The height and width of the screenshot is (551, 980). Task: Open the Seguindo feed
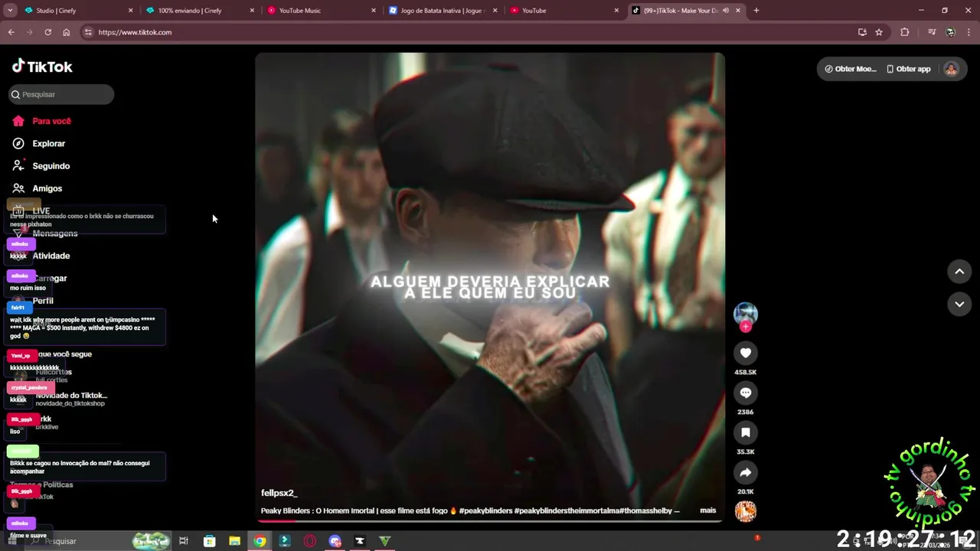coord(41,166)
